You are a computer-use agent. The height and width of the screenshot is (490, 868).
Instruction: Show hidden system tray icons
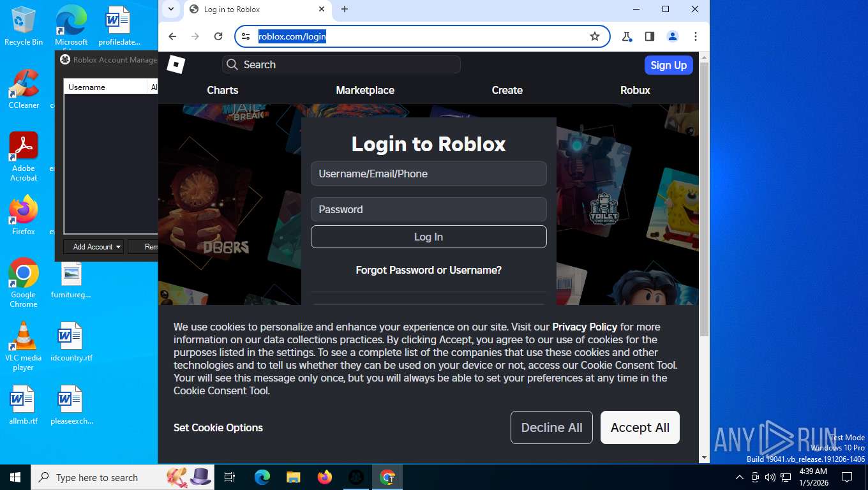[x=740, y=477]
